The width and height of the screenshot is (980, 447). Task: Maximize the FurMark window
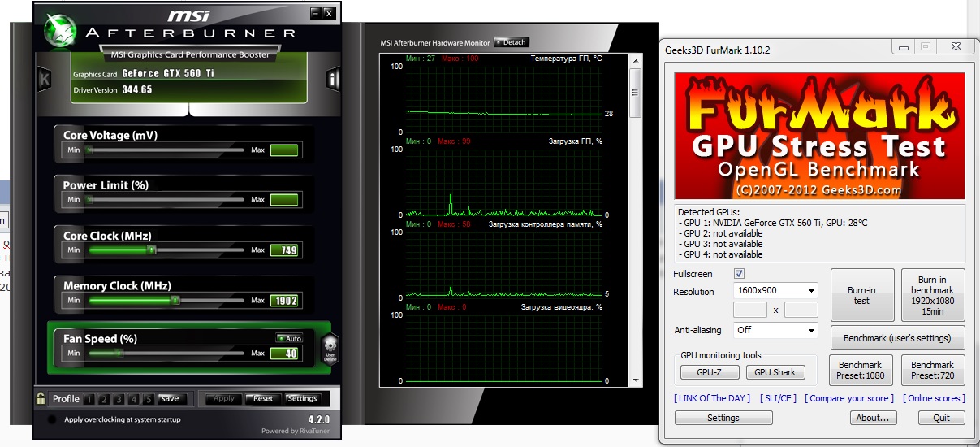click(925, 47)
